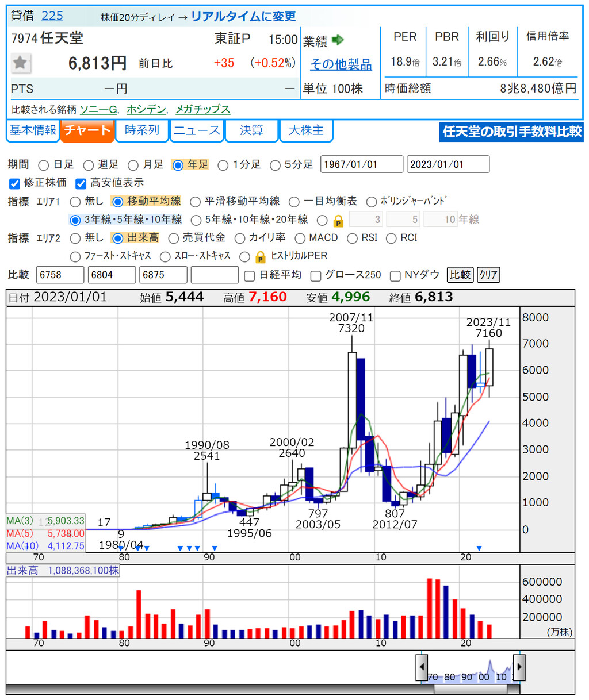Choose 無し for indicator area 1
589x700 pixels.
pyautogui.click(x=75, y=202)
